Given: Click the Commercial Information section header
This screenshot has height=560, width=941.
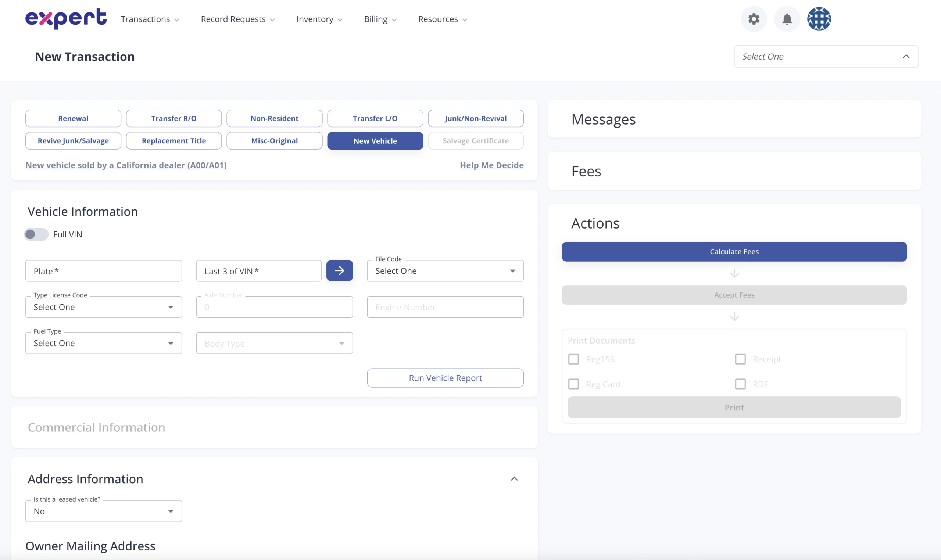Looking at the screenshot, I should point(96,427).
